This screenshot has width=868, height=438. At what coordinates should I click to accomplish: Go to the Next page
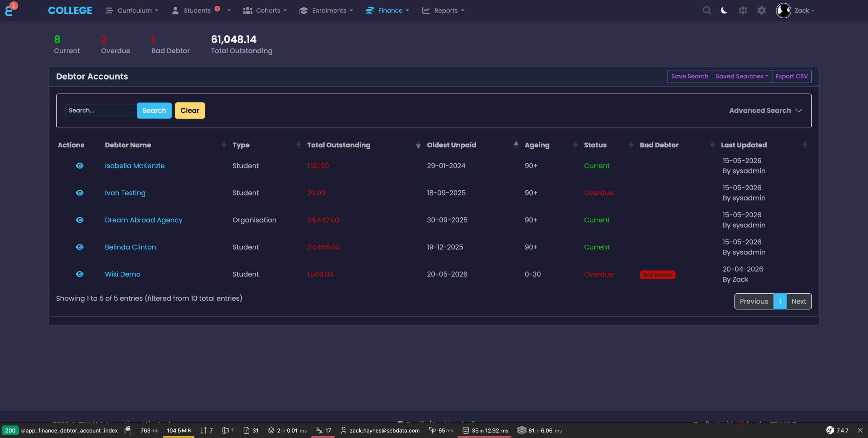pyautogui.click(x=799, y=301)
